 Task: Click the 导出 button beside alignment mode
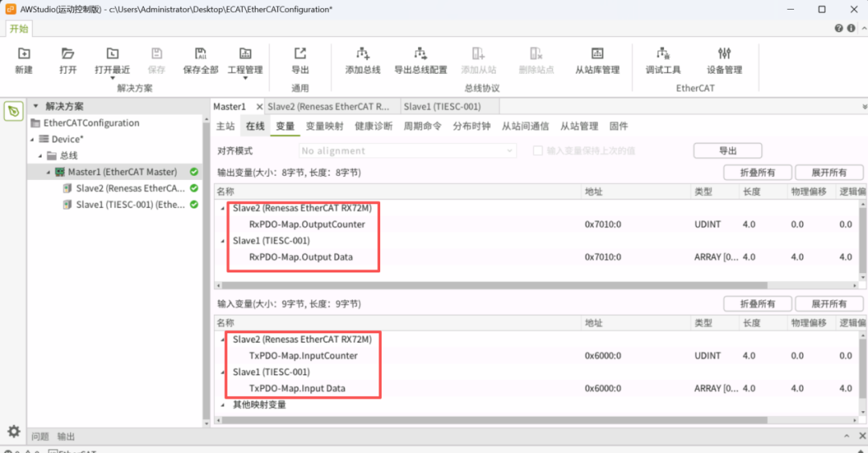[727, 150]
